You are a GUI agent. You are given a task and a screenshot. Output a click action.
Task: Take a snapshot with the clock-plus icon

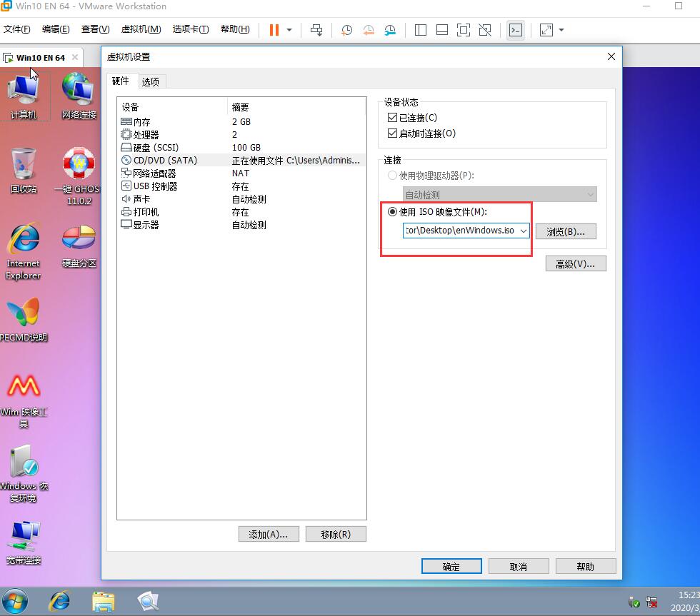pos(346,30)
